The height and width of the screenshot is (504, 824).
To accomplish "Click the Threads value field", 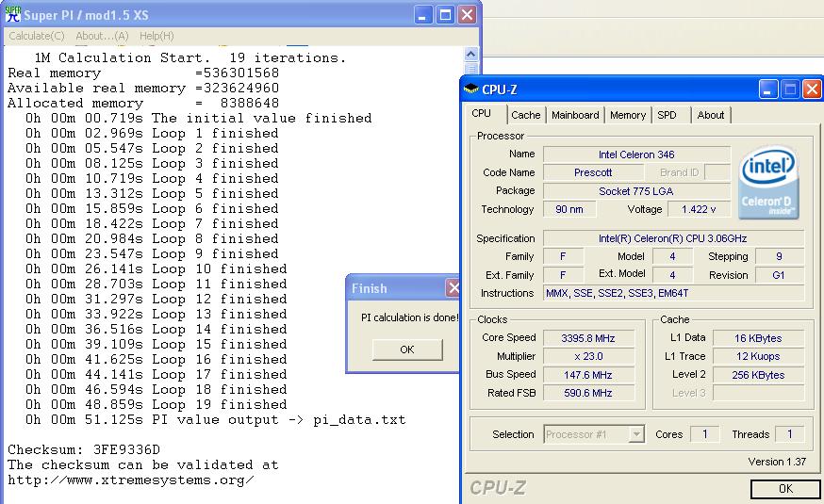I will [x=789, y=434].
